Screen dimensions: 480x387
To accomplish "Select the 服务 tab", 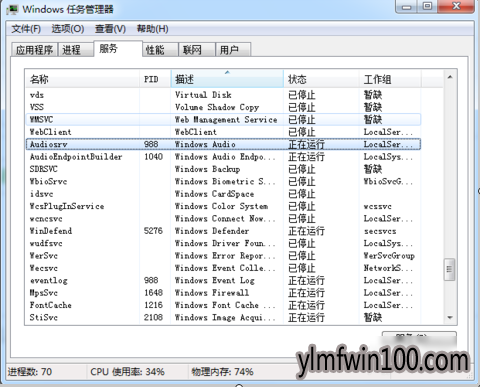I will click(x=118, y=49).
